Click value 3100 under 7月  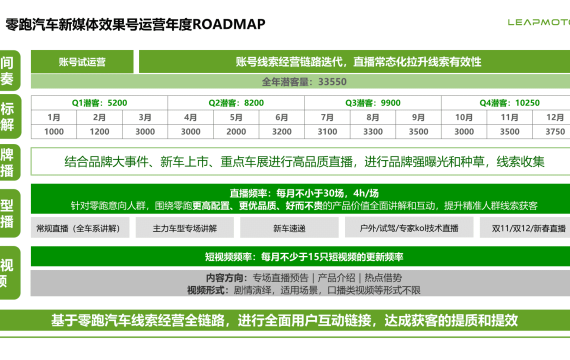pos(328,132)
